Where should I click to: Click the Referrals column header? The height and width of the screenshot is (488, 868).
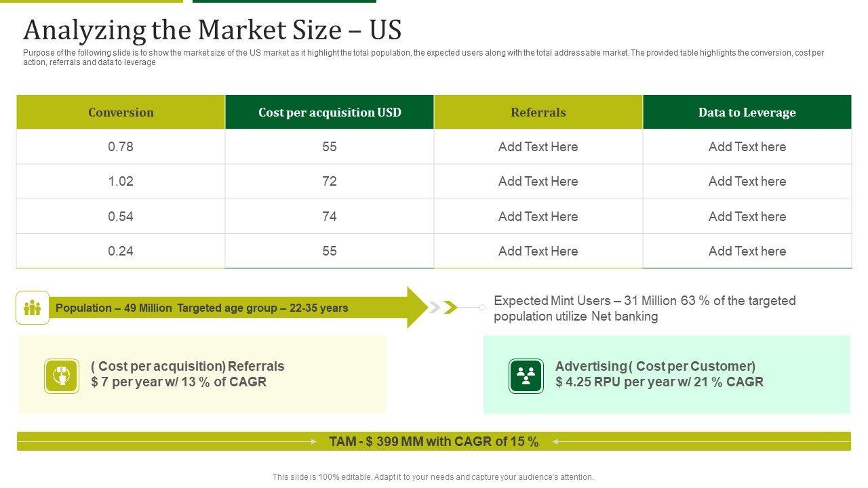[x=538, y=113]
